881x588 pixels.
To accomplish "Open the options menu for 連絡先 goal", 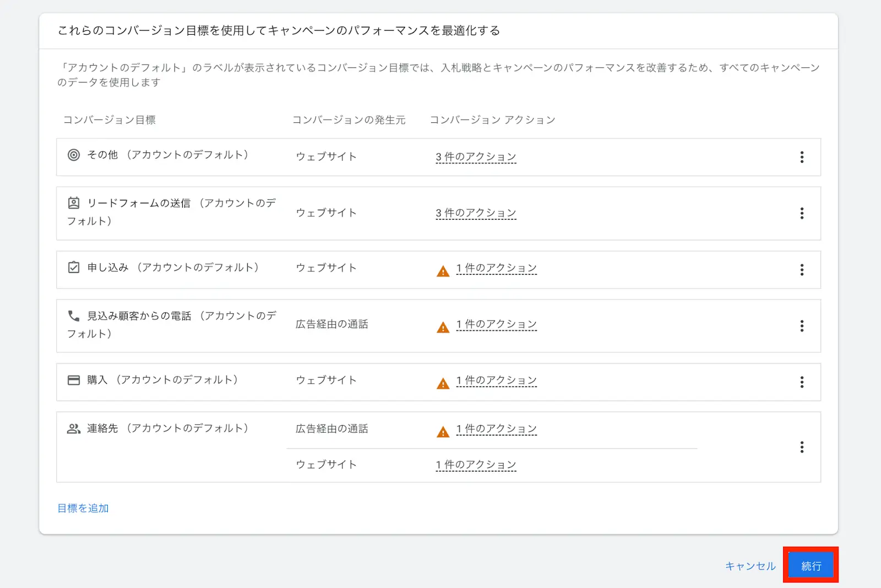I will [802, 447].
